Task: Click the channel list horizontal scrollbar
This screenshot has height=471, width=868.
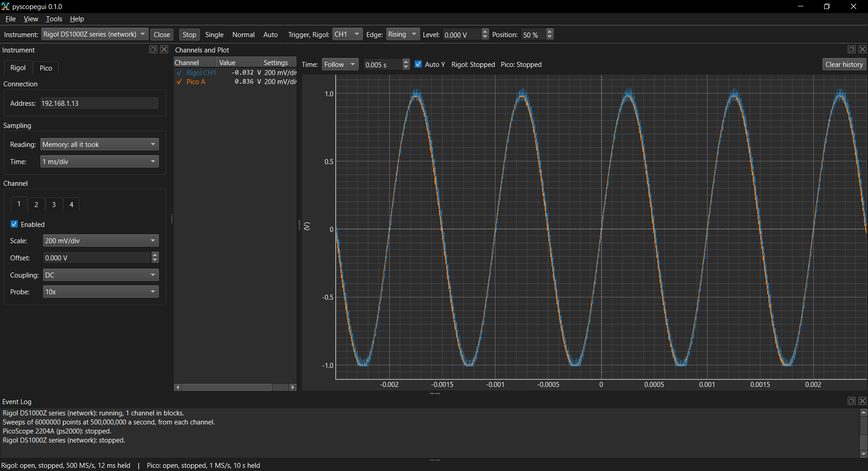Action: [x=235, y=387]
